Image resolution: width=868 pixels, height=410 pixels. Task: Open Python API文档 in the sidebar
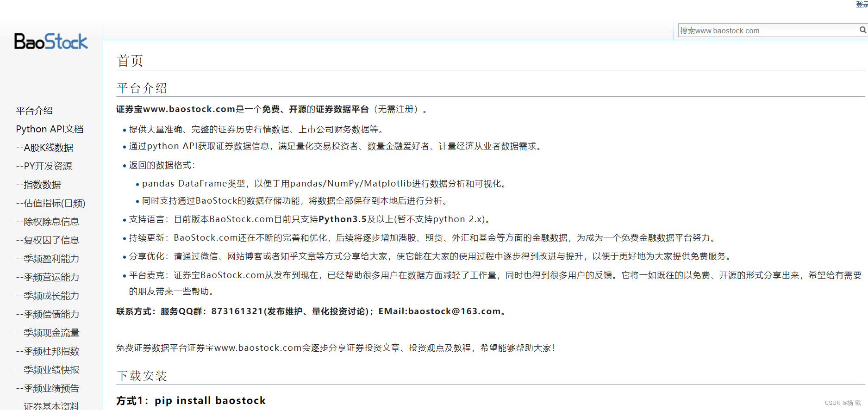click(x=50, y=129)
